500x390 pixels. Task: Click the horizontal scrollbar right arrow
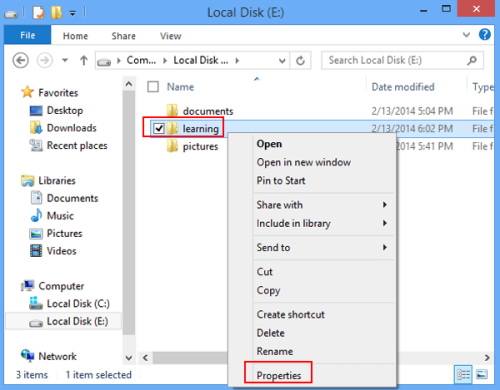[x=487, y=358]
